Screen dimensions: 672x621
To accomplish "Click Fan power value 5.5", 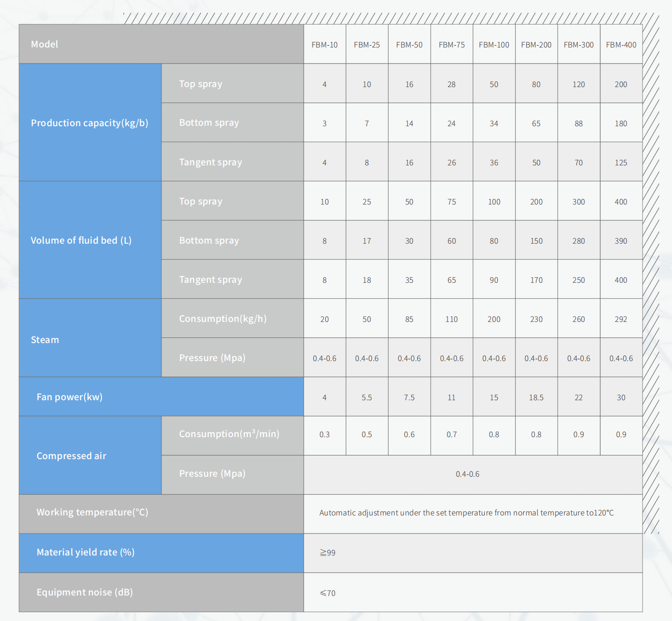I will click(x=367, y=397).
